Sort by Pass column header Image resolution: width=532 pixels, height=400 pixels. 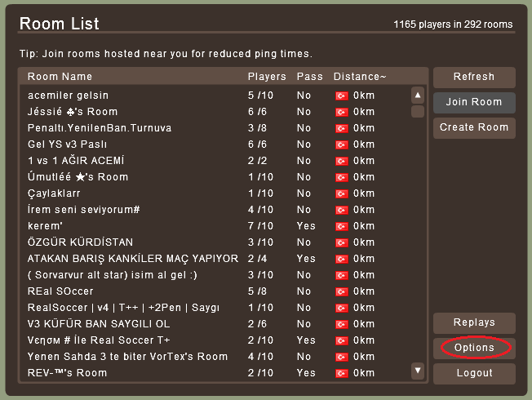point(310,77)
